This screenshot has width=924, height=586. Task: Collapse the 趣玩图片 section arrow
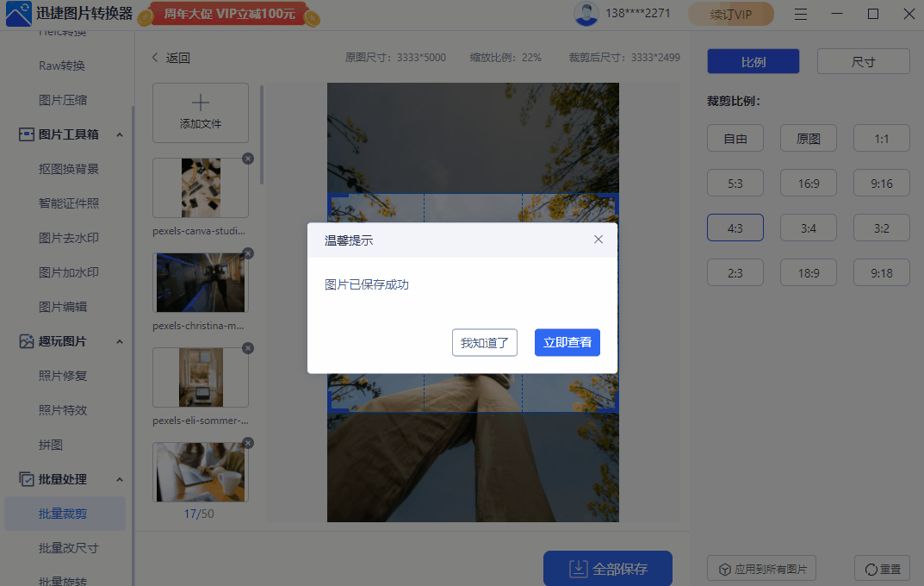(120, 342)
